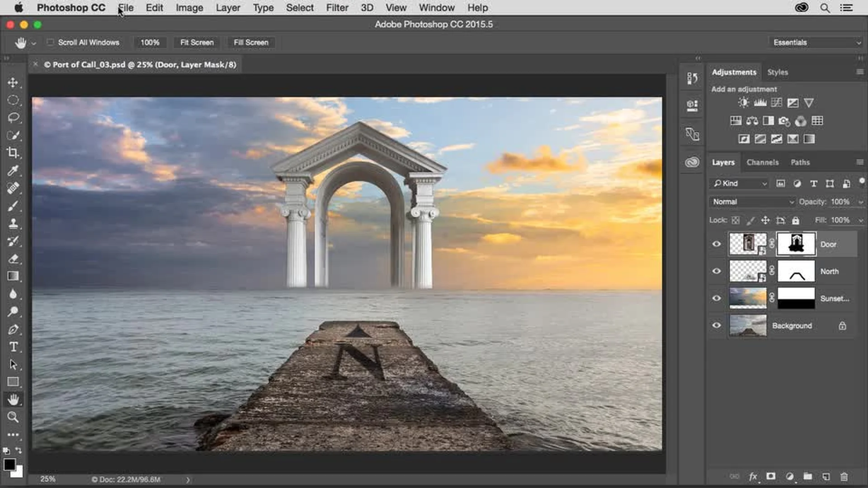Screen dimensions: 868x488
Task: Select the Healing Brush tool
Action: pyautogui.click(x=13, y=188)
